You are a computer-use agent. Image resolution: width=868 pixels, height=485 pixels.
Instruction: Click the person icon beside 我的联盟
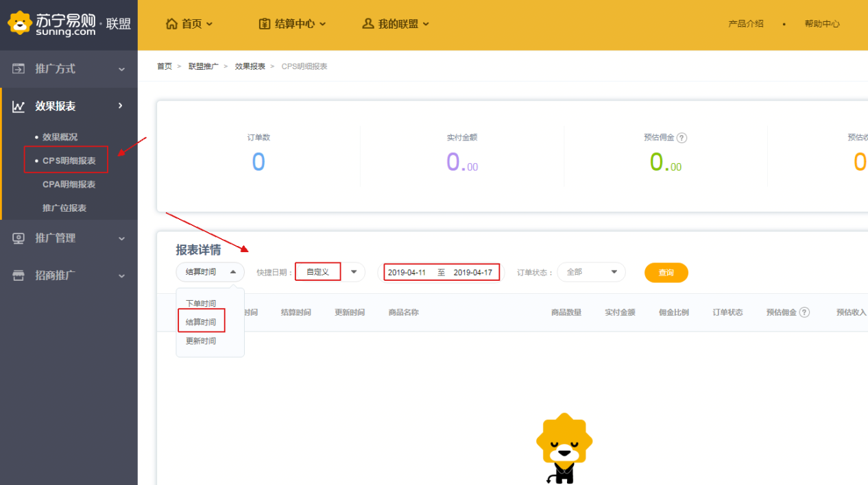point(368,23)
